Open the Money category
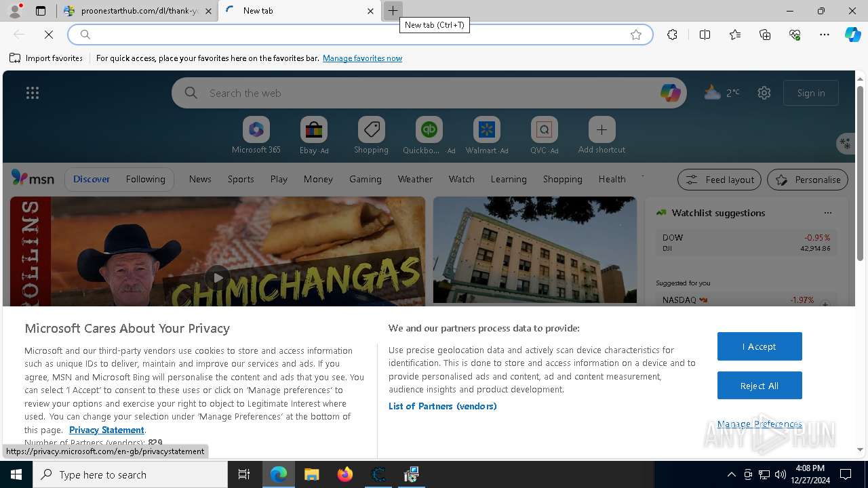This screenshot has width=868, height=488. 318,179
